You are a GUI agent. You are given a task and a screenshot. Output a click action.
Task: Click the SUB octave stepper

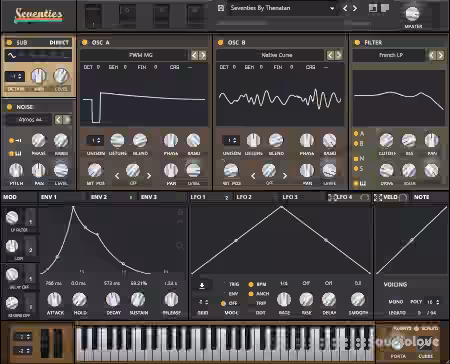point(14,76)
